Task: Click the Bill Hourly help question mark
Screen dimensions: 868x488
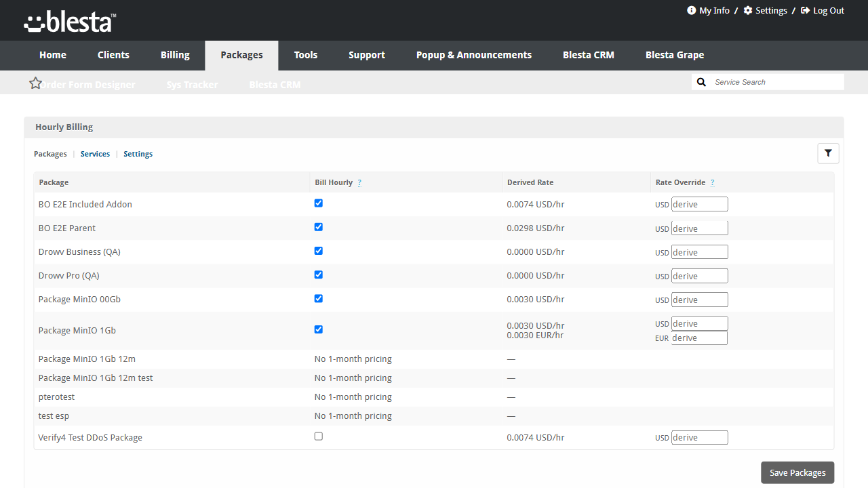Action: coord(359,182)
